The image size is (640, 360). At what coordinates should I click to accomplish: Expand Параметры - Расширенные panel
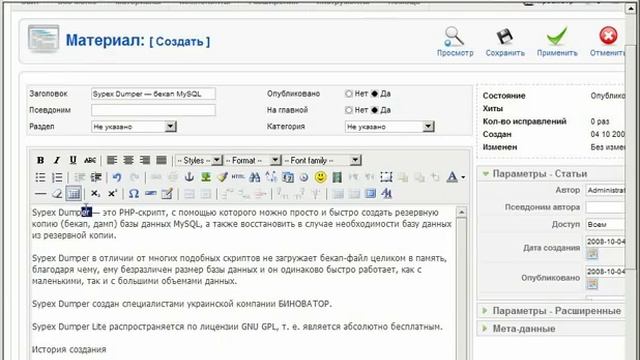pos(551,311)
